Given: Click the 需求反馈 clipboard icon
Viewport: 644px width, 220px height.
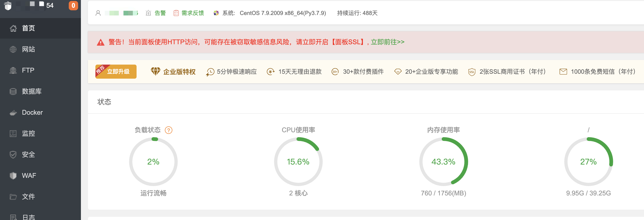Looking at the screenshot, I should 176,13.
